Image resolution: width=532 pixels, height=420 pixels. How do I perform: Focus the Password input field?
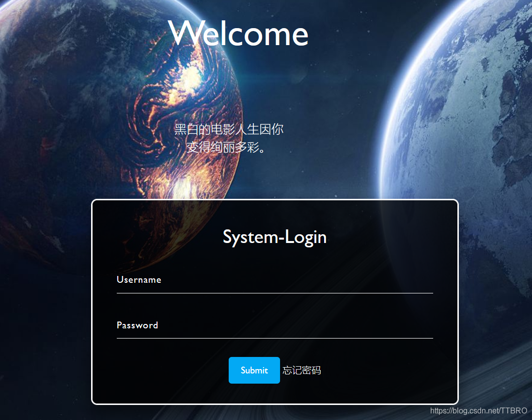[275, 326]
